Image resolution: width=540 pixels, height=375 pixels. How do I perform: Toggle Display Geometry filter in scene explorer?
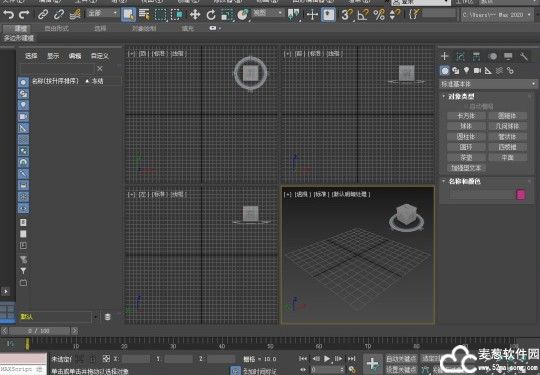tap(23, 82)
